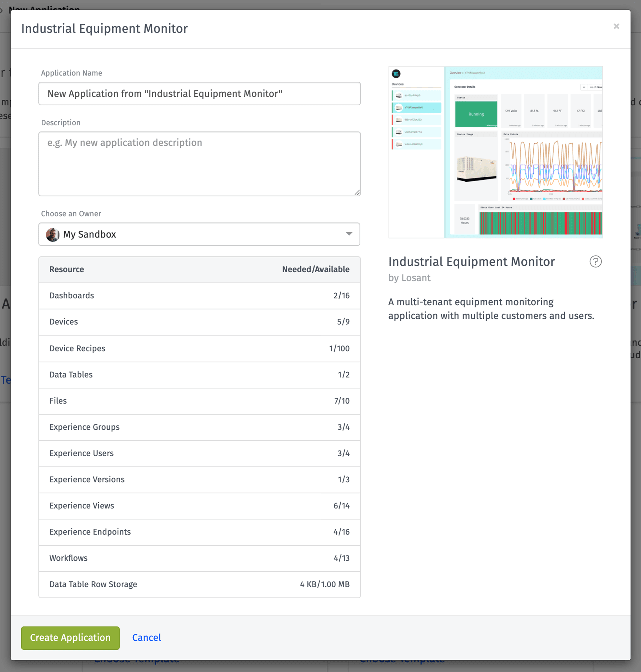
Task: Click the resize handle on the Description box
Action: point(357,192)
